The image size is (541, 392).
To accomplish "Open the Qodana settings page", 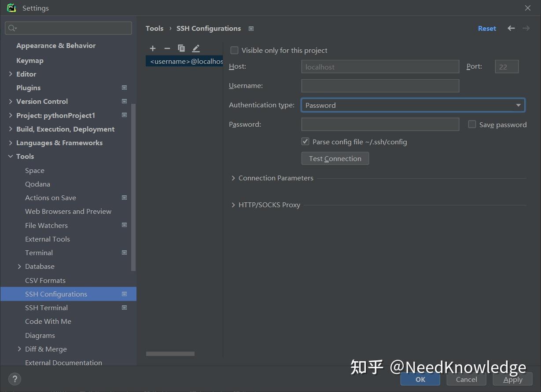I will point(37,184).
